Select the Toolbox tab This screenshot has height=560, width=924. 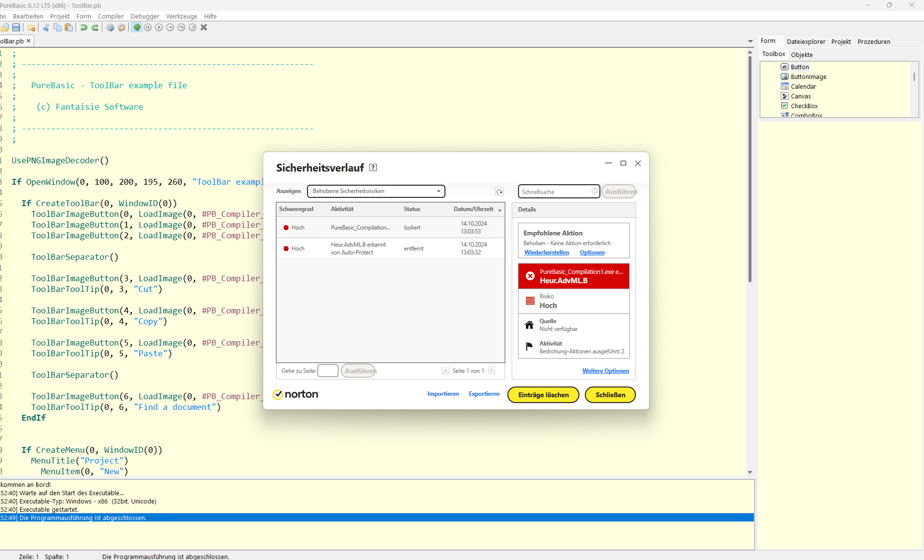tap(773, 54)
